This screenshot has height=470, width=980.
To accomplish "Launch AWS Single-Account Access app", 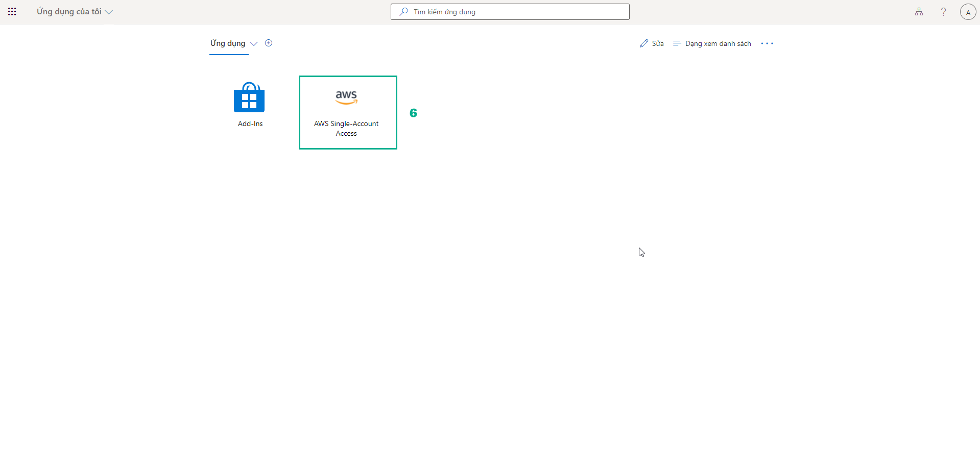I will (x=348, y=112).
